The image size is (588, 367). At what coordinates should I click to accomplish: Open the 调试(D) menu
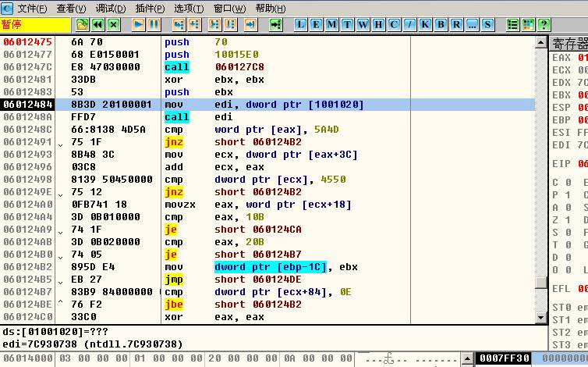(x=111, y=8)
